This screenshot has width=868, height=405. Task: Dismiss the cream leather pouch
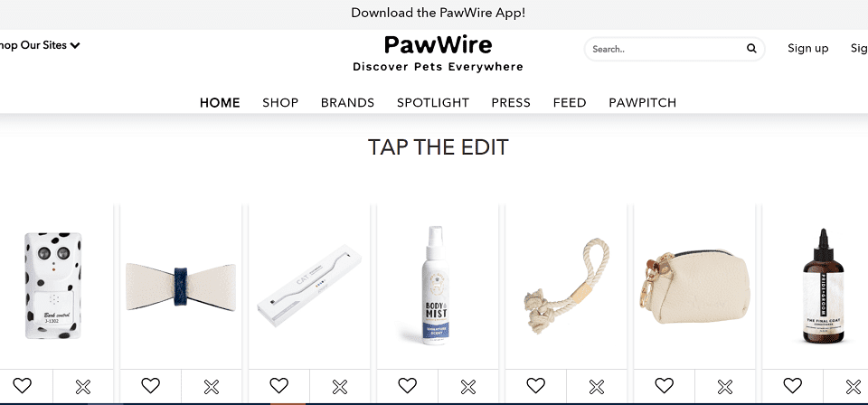(x=725, y=387)
